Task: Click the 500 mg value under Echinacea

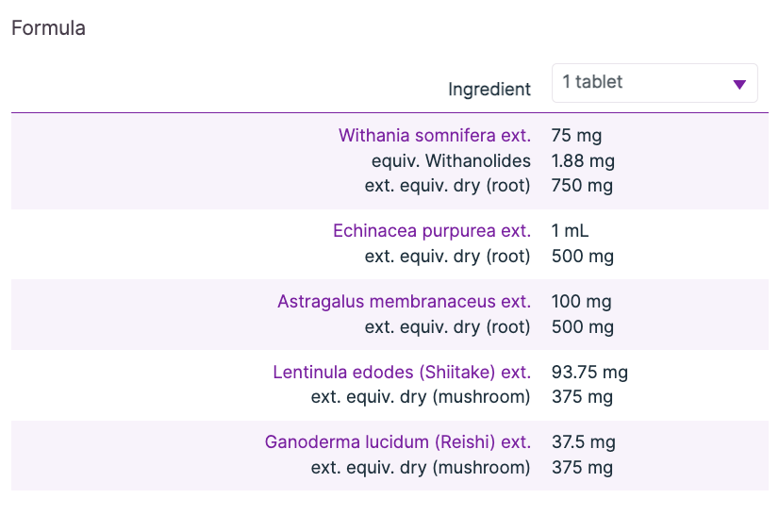Action: click(x=582, y=257)
